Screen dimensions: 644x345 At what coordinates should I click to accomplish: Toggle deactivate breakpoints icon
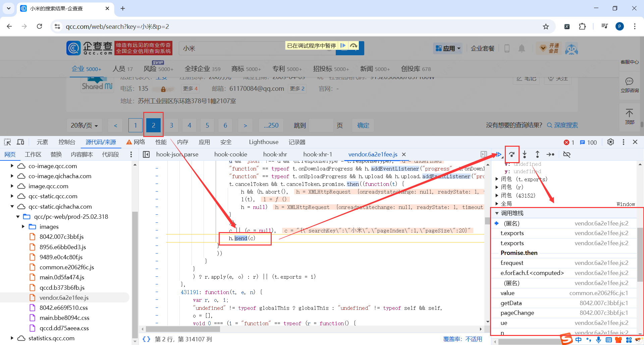(x=567, y=154)
